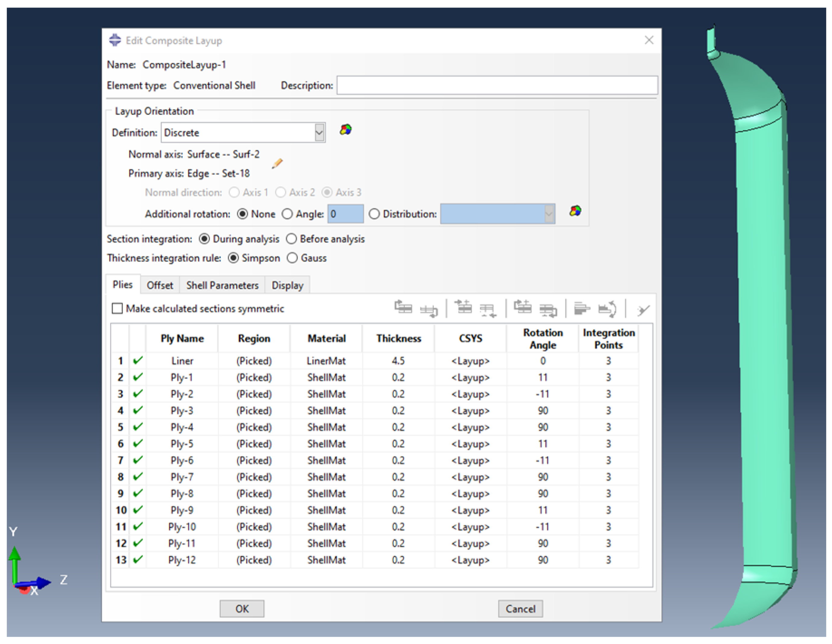The height and width of the screenshot is (644, 832).
Task: Click the color distribution icon next to Distribution
Action: point(575,211)
